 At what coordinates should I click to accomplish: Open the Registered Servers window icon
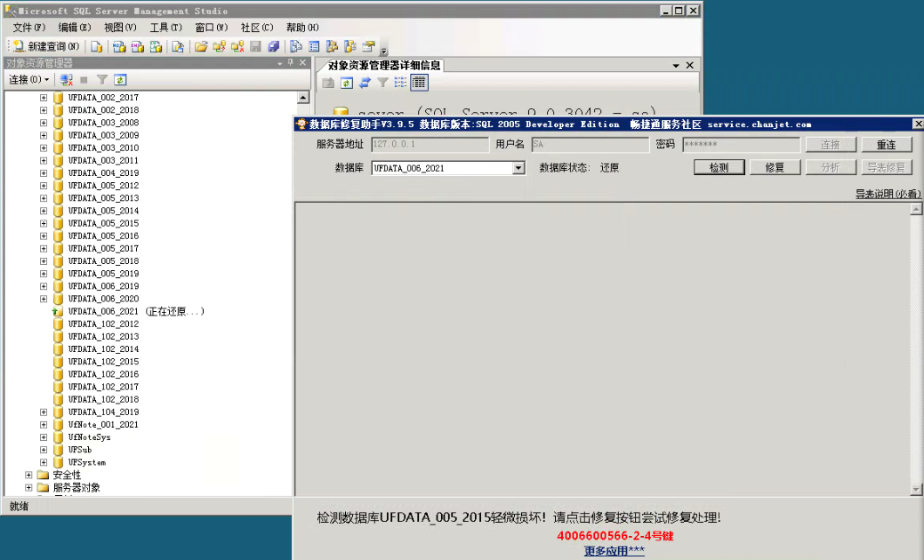(x=296, y=46)
